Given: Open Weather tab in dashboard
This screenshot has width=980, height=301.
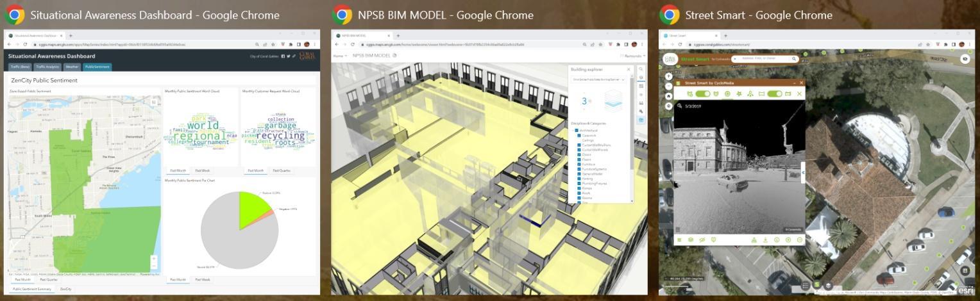Looking at the screenshot, I should coord(72,67).
